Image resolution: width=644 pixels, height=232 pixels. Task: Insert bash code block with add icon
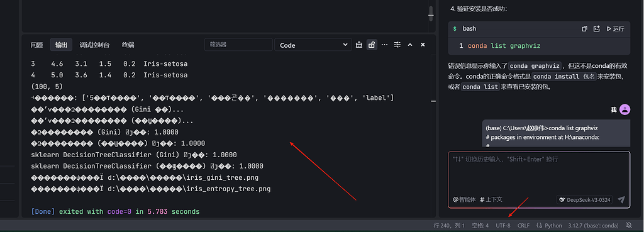[x=597, y=29]
